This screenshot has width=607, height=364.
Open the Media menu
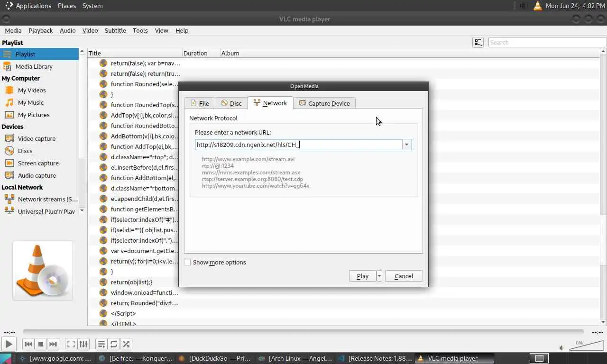(x=13, y=30)
